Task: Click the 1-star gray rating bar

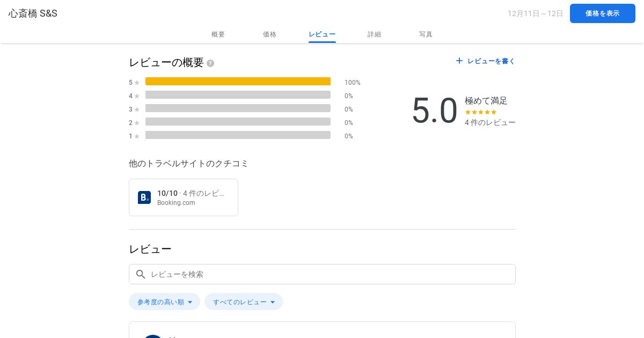Action: pos(238,135)
